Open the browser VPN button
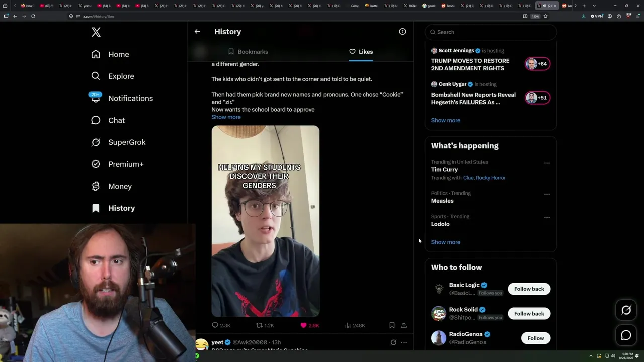This screenshot has width=644, height=362. (x=597, y=16)
